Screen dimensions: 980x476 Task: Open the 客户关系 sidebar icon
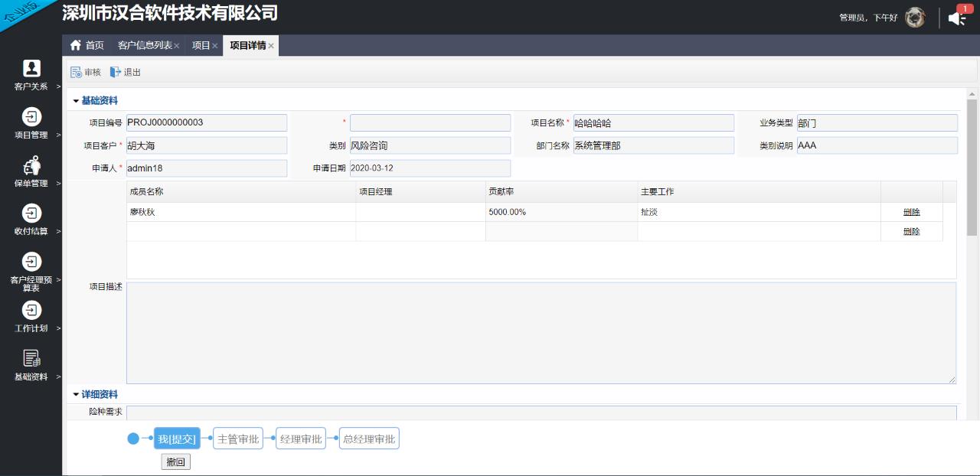pos(31,68)
